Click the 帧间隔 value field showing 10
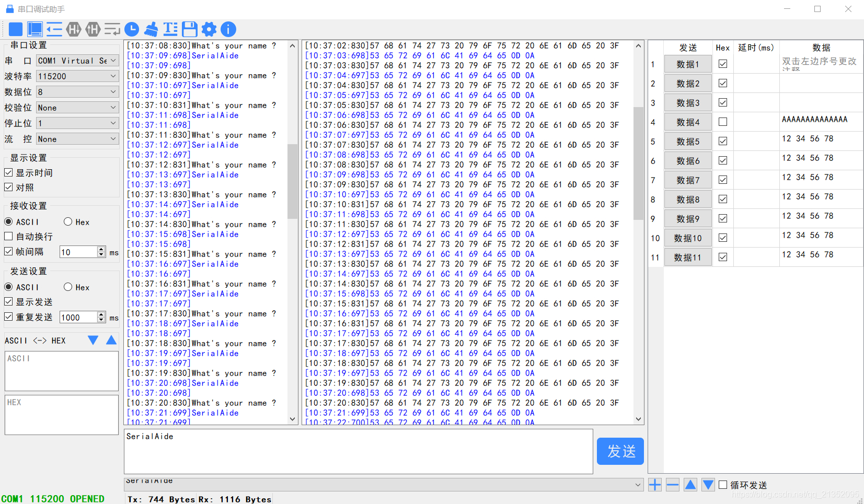Screen dimensions: 864x504 (78, 252)
